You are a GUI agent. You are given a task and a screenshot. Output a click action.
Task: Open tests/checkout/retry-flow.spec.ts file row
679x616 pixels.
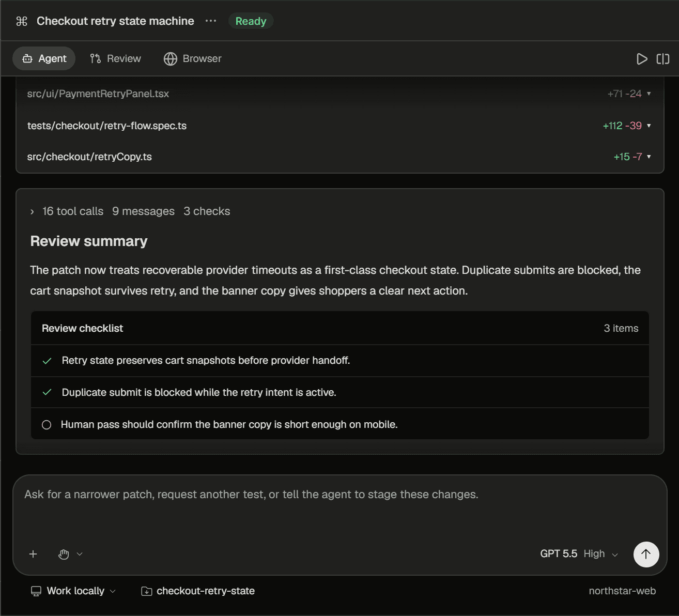340,126
